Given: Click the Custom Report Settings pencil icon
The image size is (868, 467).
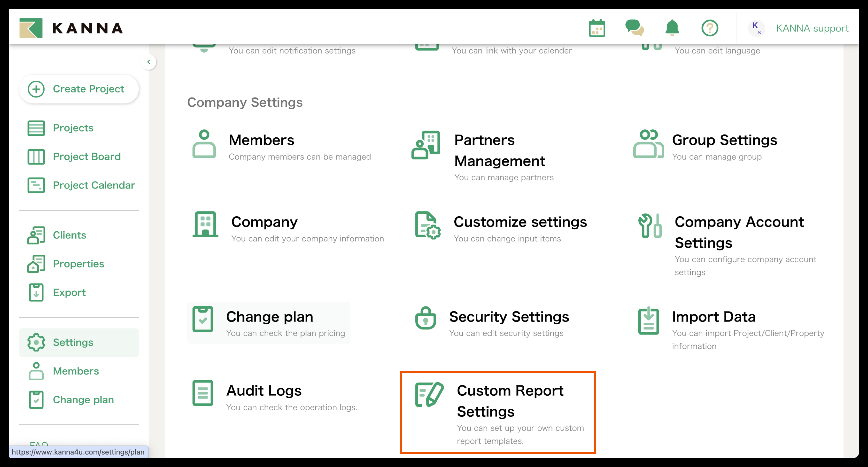Looking at the screenshot, I should click(x=429, y=394).
